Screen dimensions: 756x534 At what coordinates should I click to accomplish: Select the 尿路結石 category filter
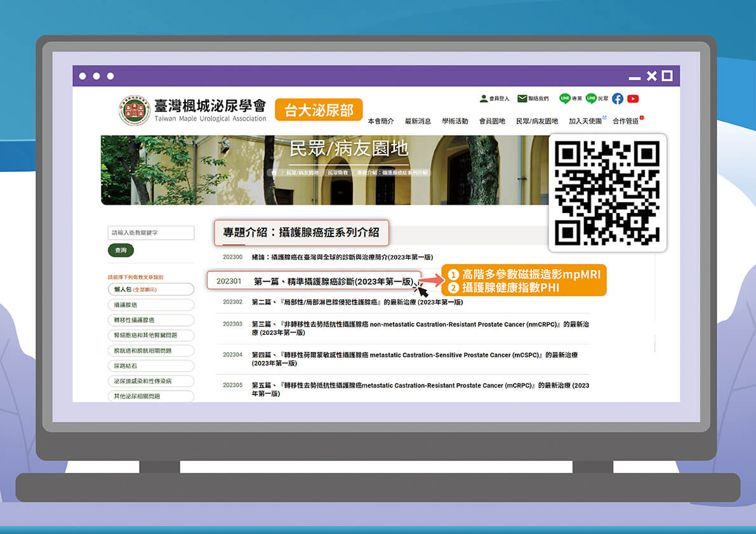click(x=151, y=366)
